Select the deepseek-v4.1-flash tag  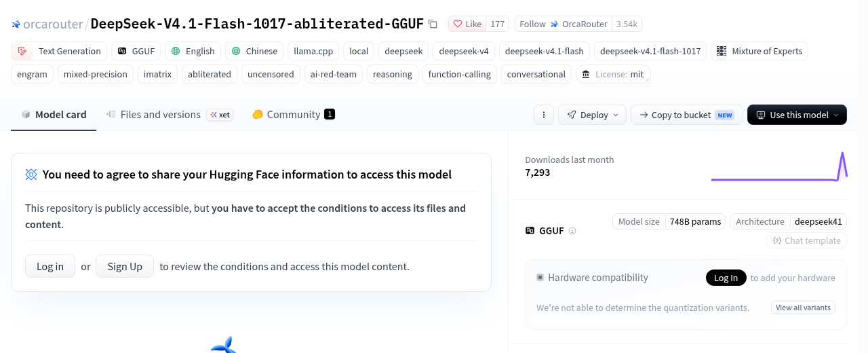(x=545, y=51)
